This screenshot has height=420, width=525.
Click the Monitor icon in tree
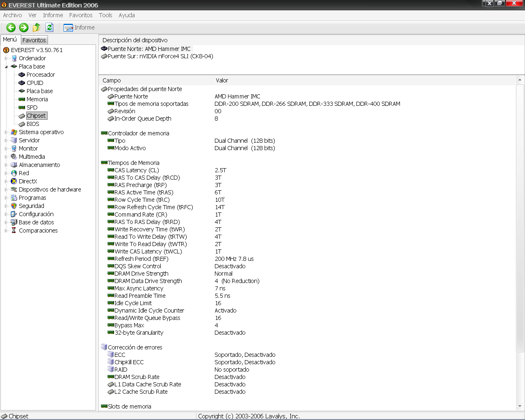click(x=14, y=148)
